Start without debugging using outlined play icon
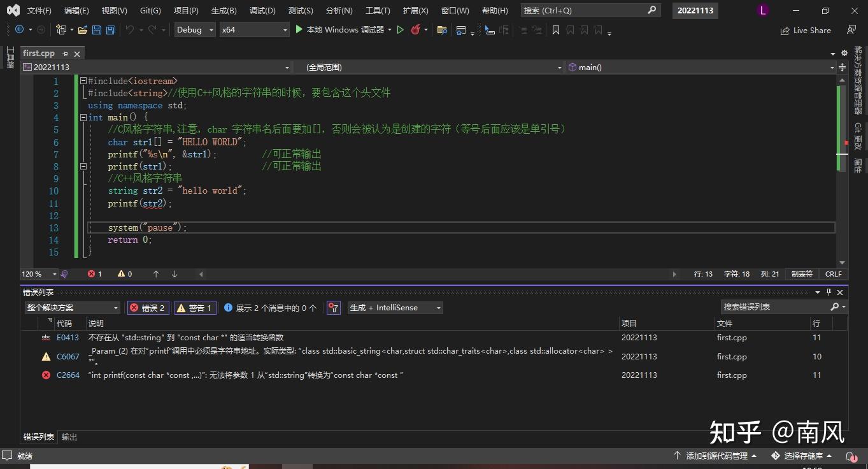The width and height of the screenshot is (868, 469). (x=401, y=30)
